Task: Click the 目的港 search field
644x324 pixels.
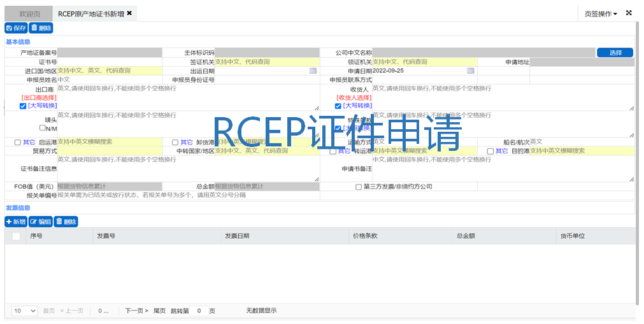Action: tap(582, 151)
